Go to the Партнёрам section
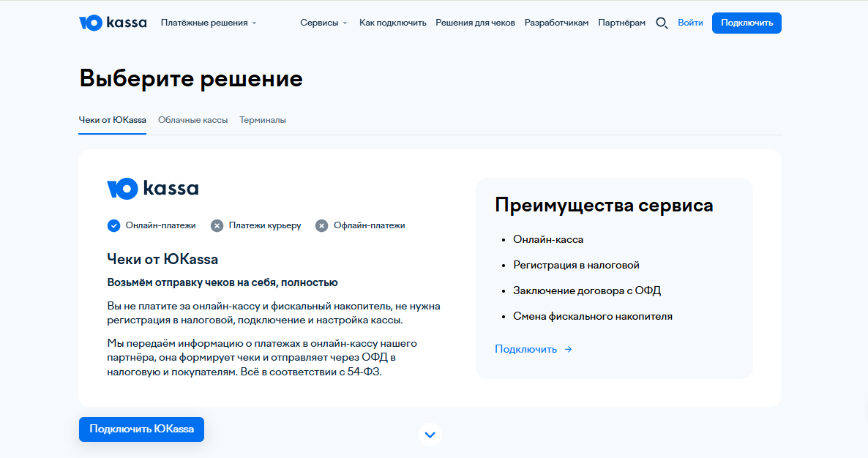868x458 pixels. click(x=621, y=23)
